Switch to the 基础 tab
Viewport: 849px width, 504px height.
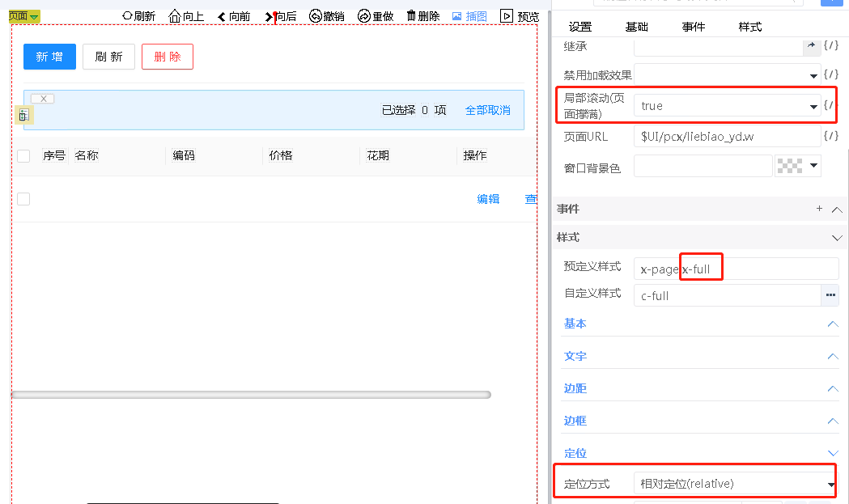tap(637, 27)
